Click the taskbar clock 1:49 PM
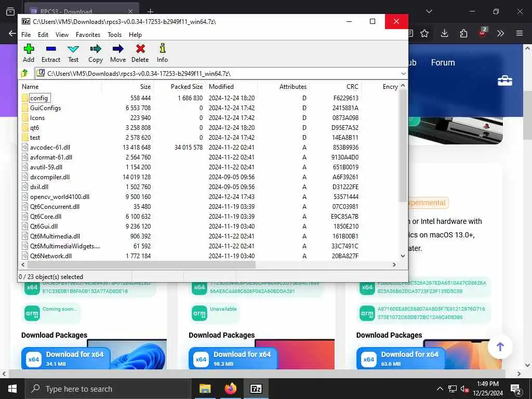532x399 pixels. coord(487,384)
